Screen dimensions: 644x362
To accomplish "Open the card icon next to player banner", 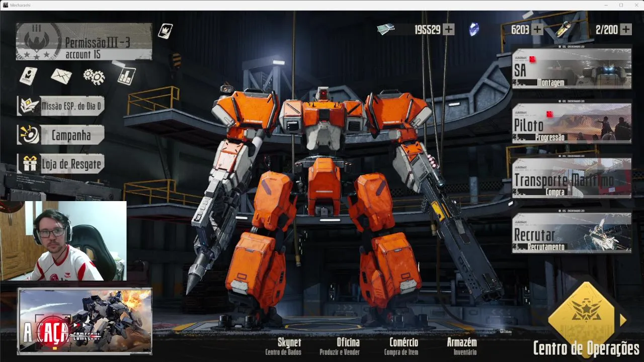I will point(166,31).
